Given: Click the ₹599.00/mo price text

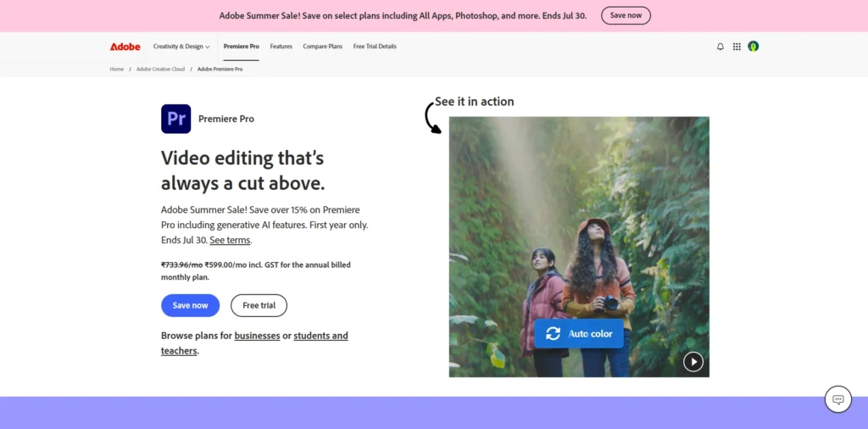Looking at the screenshot, I should 225,265.
